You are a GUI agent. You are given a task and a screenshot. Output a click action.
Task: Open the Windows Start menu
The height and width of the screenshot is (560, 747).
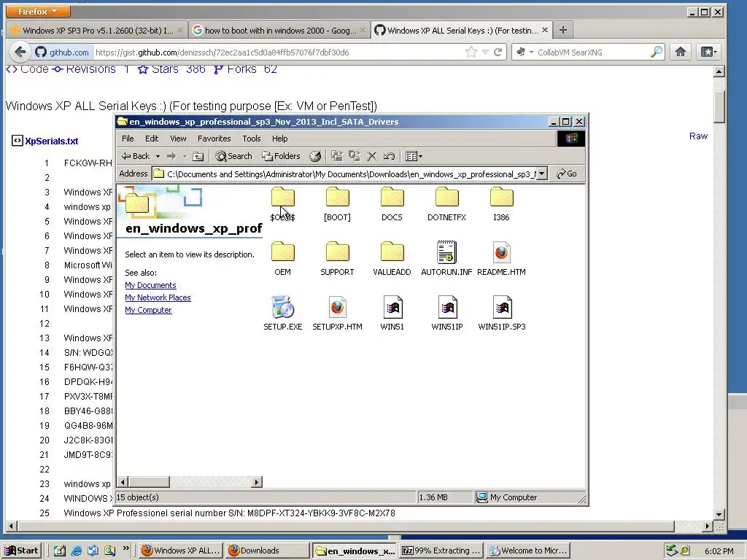(x=21, y=551)
